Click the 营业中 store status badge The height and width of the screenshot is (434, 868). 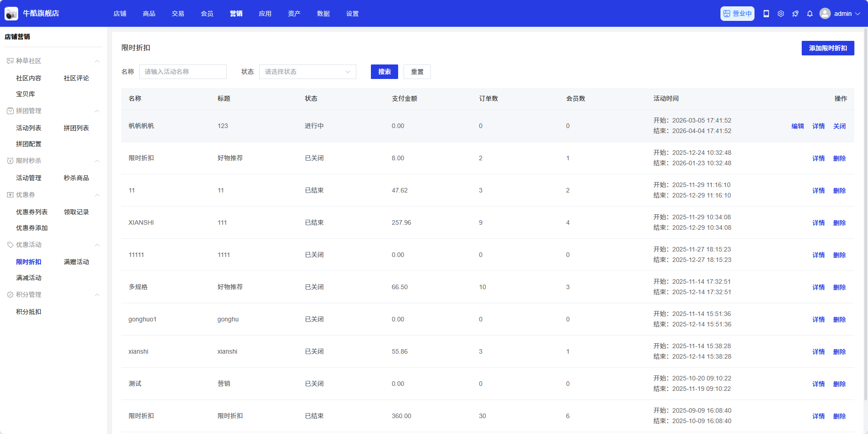click(737, 14)
